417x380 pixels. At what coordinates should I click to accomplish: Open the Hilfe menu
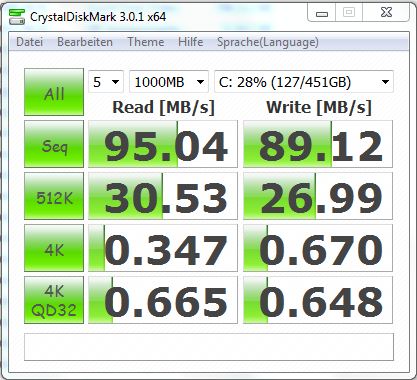pos(191,42)
